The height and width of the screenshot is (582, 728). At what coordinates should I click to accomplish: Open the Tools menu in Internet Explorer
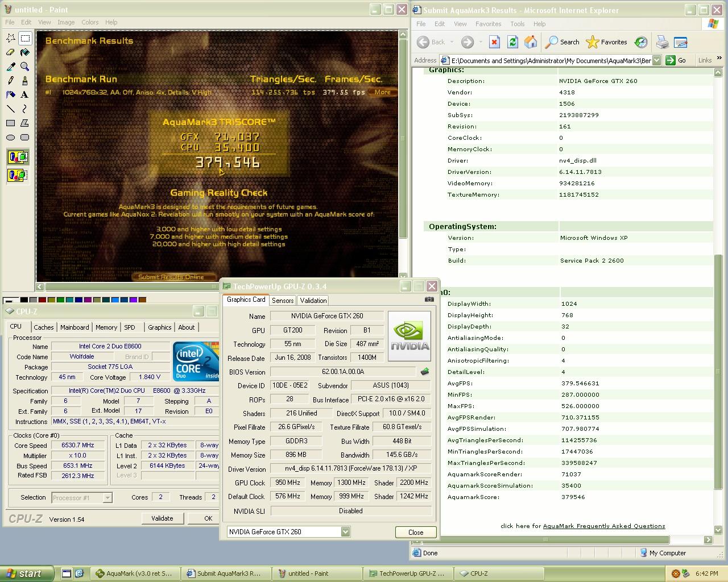[x=518, y=24]
